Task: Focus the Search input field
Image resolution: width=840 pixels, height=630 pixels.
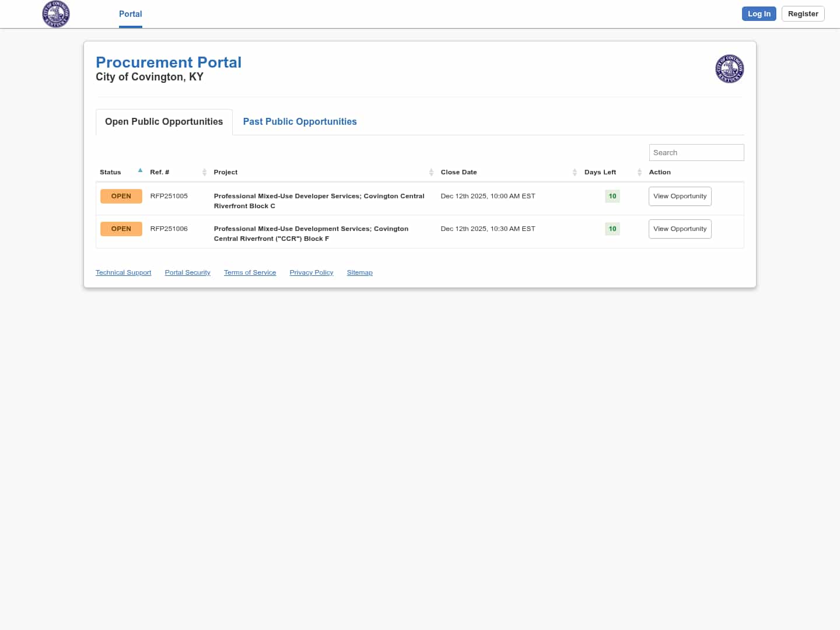Action: click(x=696, y=153)
